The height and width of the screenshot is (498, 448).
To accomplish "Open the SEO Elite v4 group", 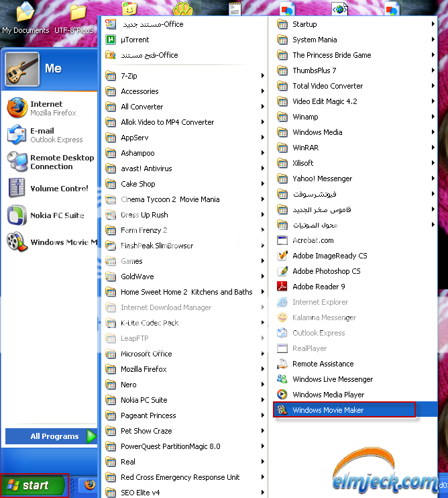I will [185, 492].
